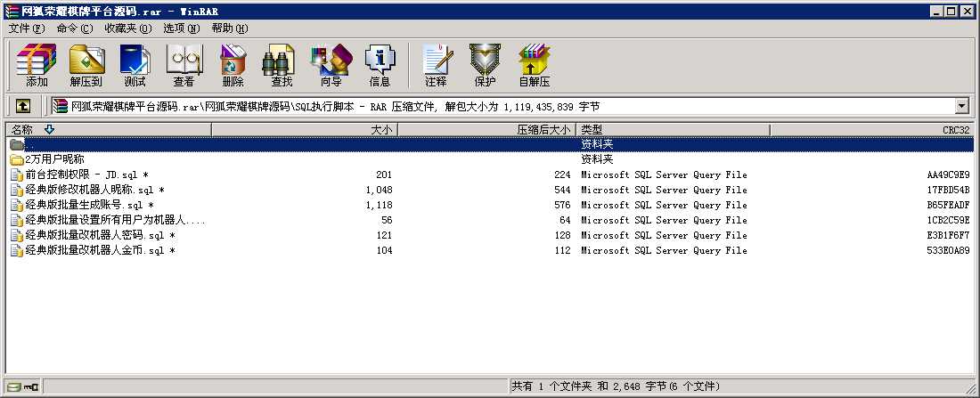The width and height of the screenshot is (980, 398).
Task: Select file 经典版批量设置所有用户为机器人
Action: pos(116,220)
